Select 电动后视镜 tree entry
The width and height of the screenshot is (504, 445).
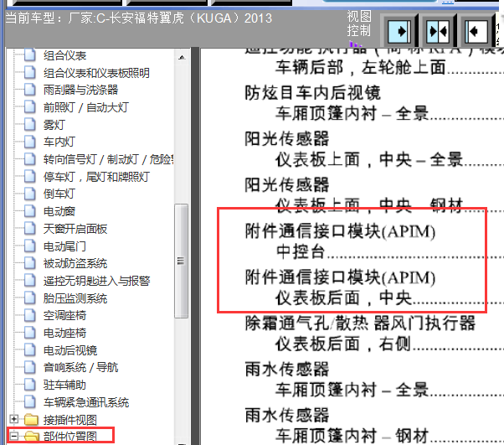(70, 350)
